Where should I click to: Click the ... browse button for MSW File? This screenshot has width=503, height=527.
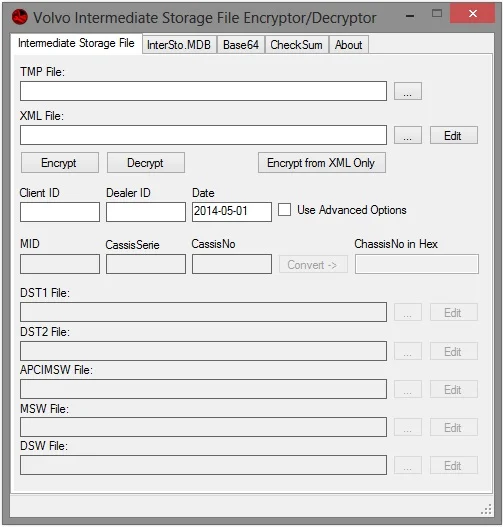(408, 427)
